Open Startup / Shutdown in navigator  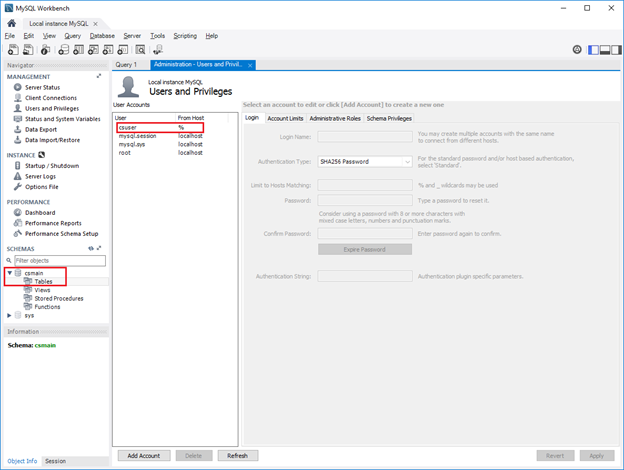point(52,166)
